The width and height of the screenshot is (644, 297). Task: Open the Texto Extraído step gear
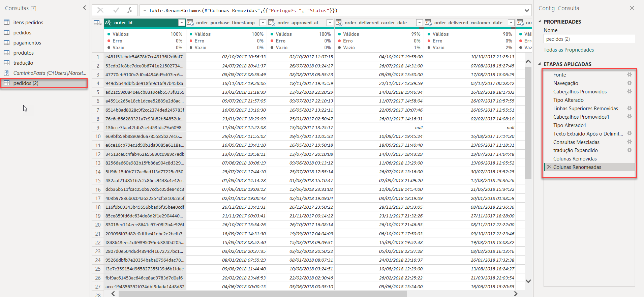pyautogui.click(x=629, y=133)
